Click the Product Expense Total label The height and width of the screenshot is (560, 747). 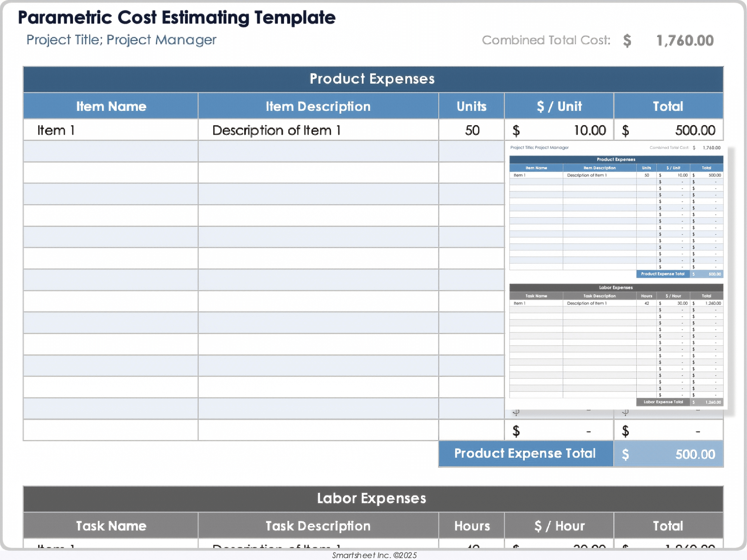point(525,453)
